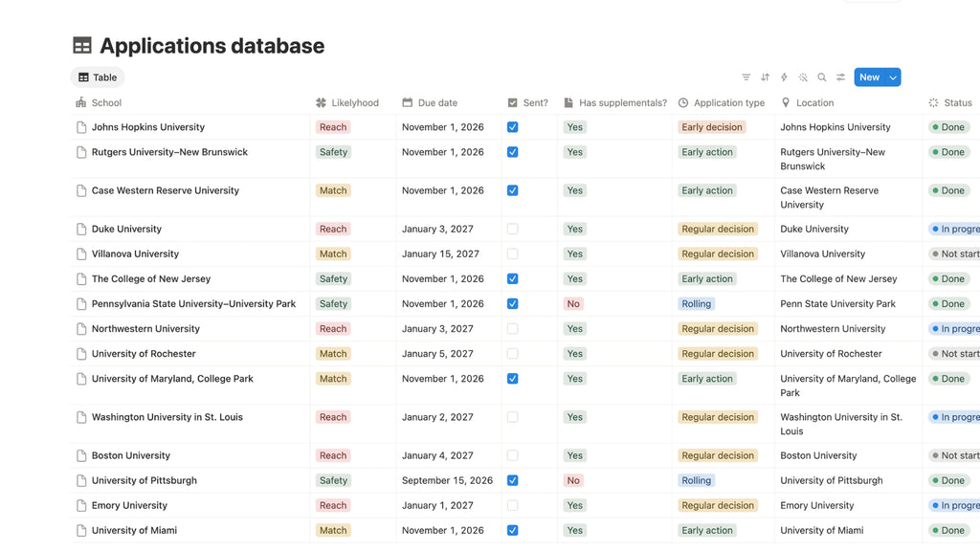Open Northwestern University page icon

(x=81, y=329)
